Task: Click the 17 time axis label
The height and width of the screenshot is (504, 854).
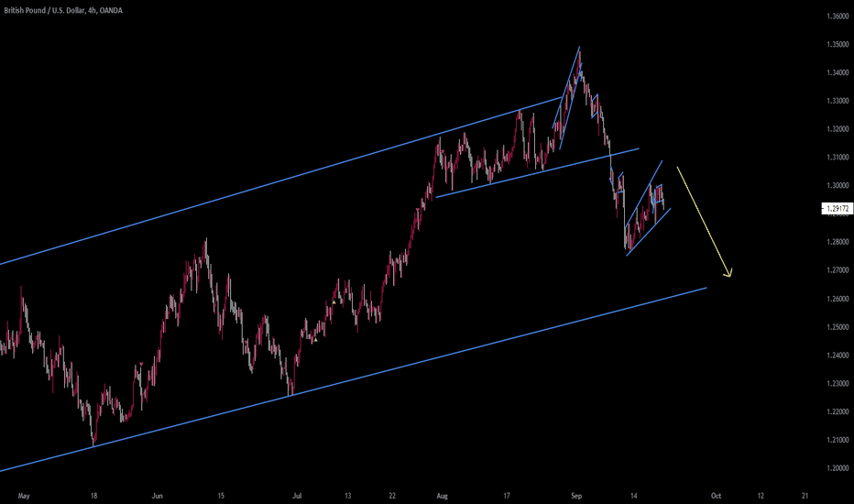Action: (507, 496)
